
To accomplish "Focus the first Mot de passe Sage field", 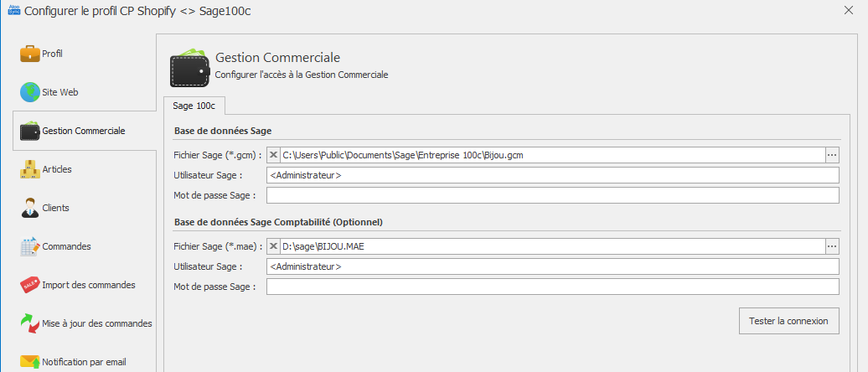I will [x=552, y=195].
